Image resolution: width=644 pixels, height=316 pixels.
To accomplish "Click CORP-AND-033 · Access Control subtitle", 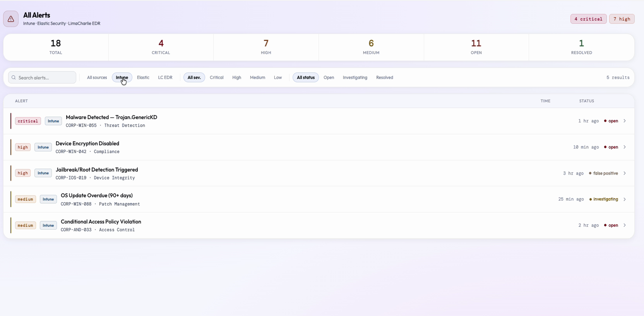I will [x=98, y=230].
